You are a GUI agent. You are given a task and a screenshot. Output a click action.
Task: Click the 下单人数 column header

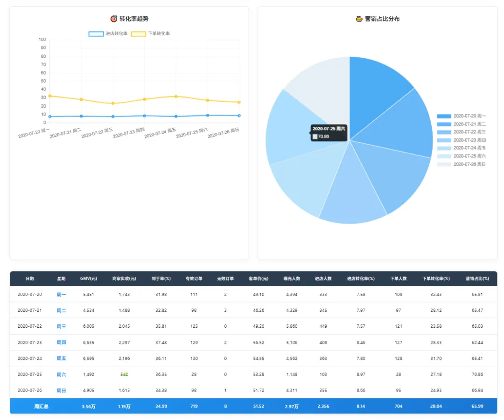[398, 279]
